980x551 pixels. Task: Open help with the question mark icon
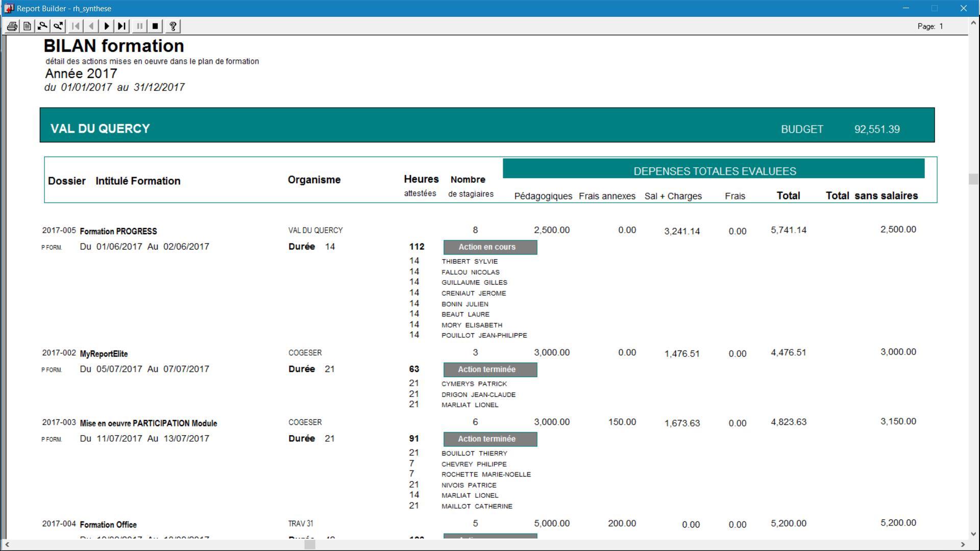(173, 26)
